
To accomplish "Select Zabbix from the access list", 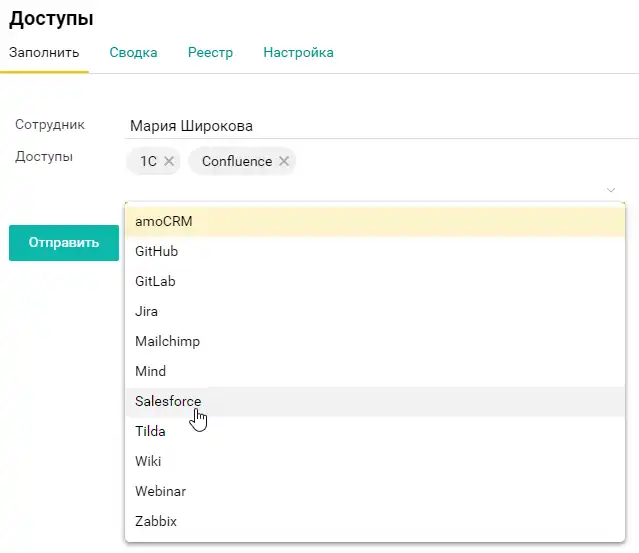I will click(x=375, y=521).
